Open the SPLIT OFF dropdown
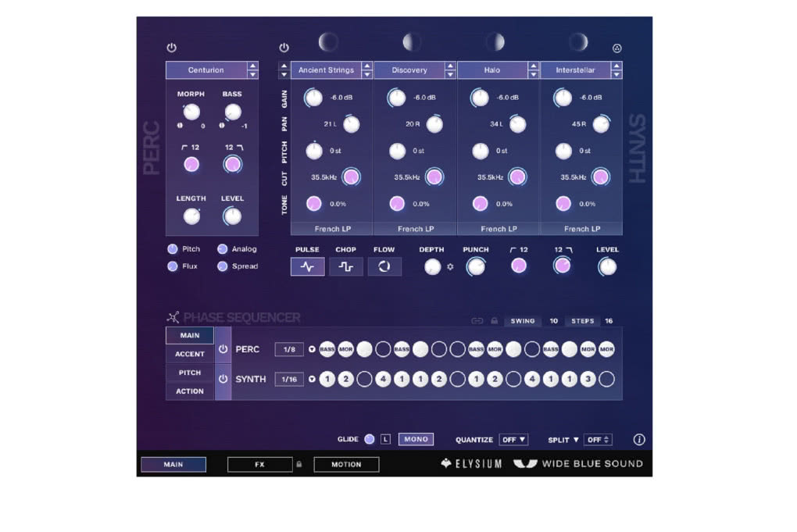This screenshot has height=532, width=797. tap(599, 440)
